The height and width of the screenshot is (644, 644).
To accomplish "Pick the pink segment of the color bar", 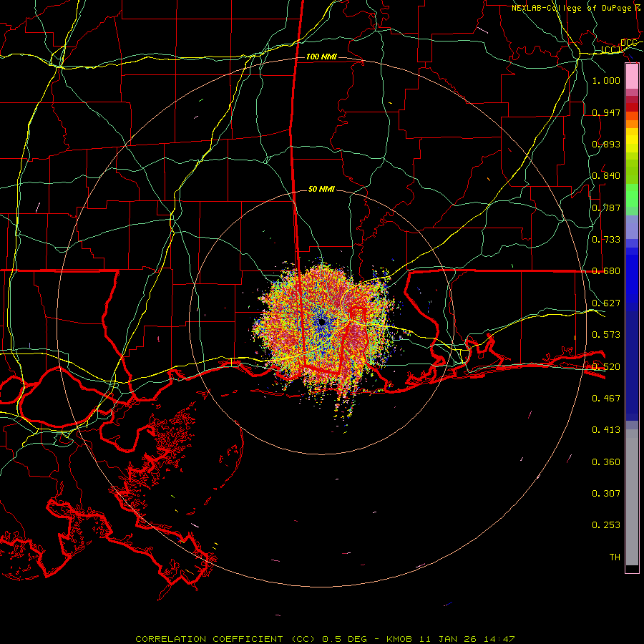I will click(x=632, y=77).
